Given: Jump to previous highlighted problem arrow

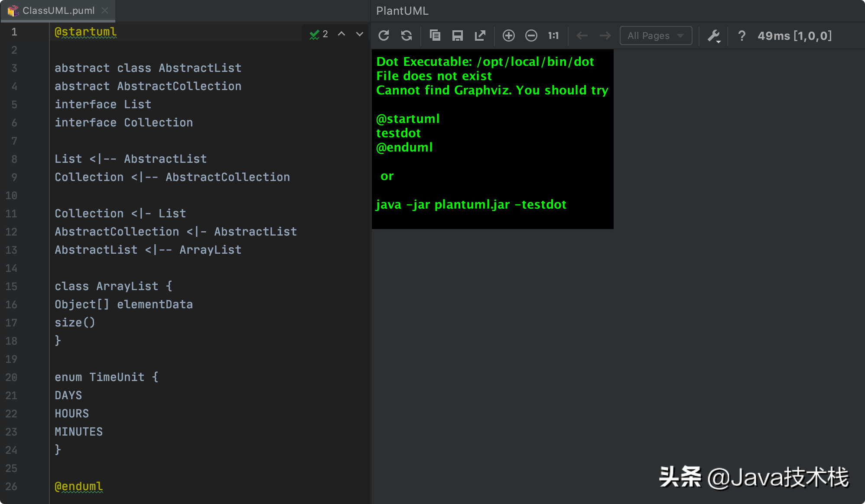Looking at the screenshot, I should [x=341, y=34].
